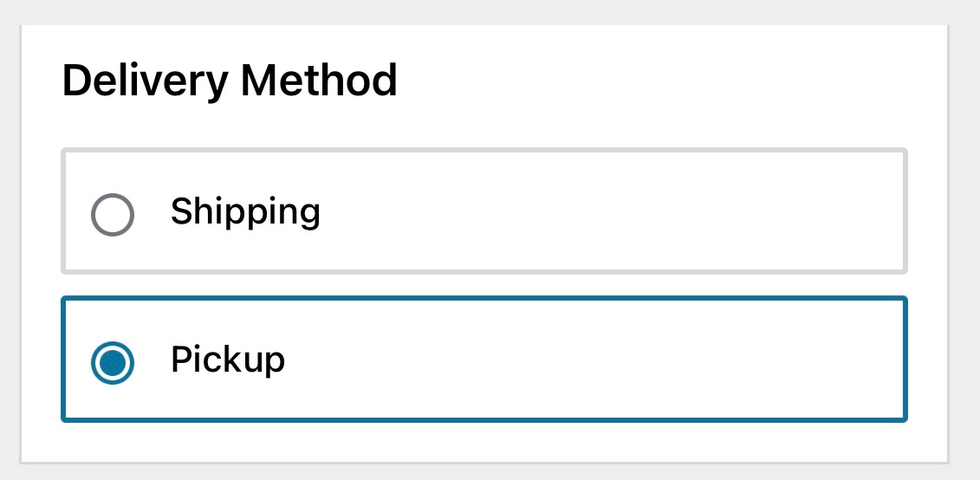
Task: Switch delivery option to Shipping
Action: point(113,214)
